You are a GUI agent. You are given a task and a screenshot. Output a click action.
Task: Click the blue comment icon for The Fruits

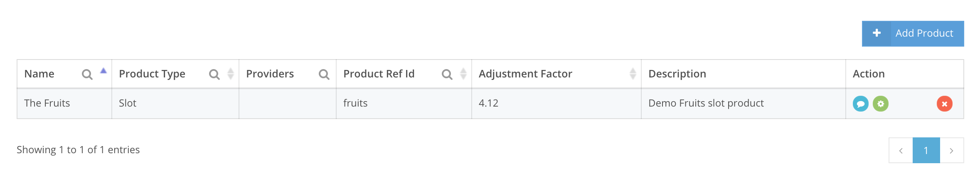click(x=860, y=104)
